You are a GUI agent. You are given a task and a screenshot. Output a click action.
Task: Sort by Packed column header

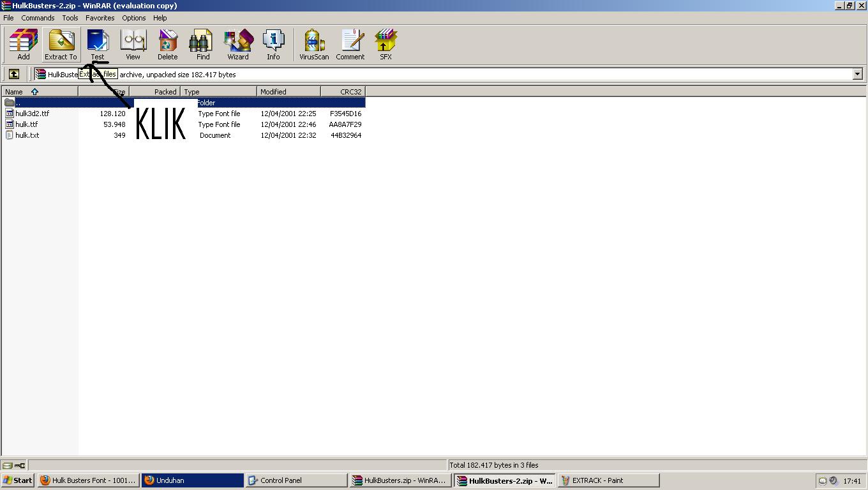154,92
